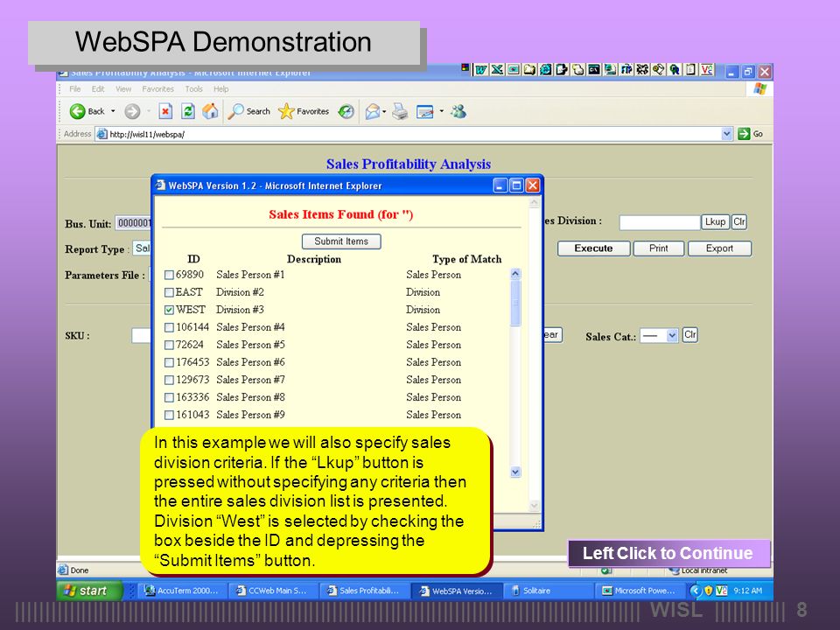Uncheck the WEST Division #3 checkbox
Image resolution: width=840 pixels, height=630 pixels.
(x=169, y=310)
